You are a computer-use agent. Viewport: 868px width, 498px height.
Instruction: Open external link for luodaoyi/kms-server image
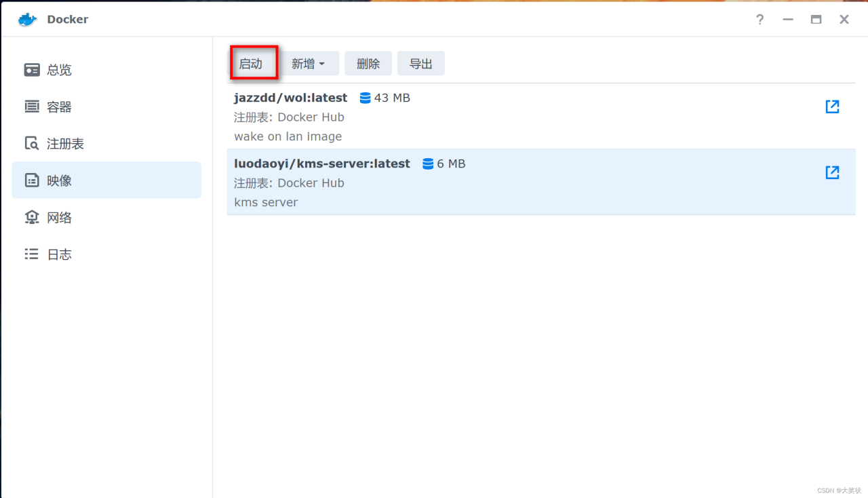[x=832, y=172]
